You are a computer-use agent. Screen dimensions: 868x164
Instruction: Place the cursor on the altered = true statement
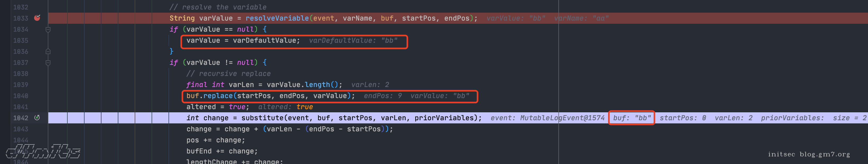(x=218, y=107)
